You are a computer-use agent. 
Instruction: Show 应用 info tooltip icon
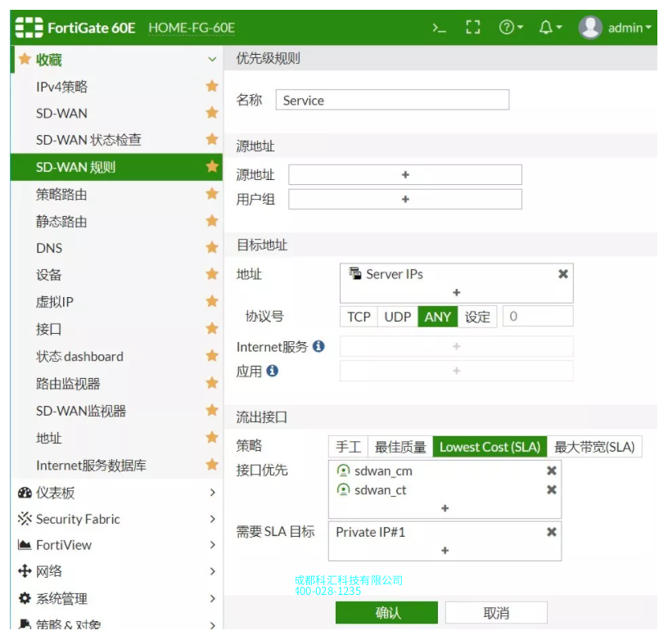pos(273,371)
